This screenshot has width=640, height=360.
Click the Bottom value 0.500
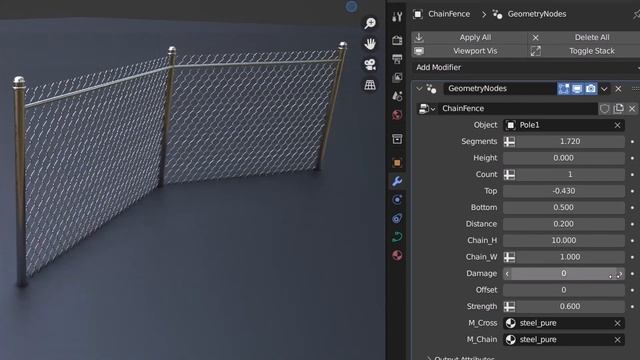point(564,207)
